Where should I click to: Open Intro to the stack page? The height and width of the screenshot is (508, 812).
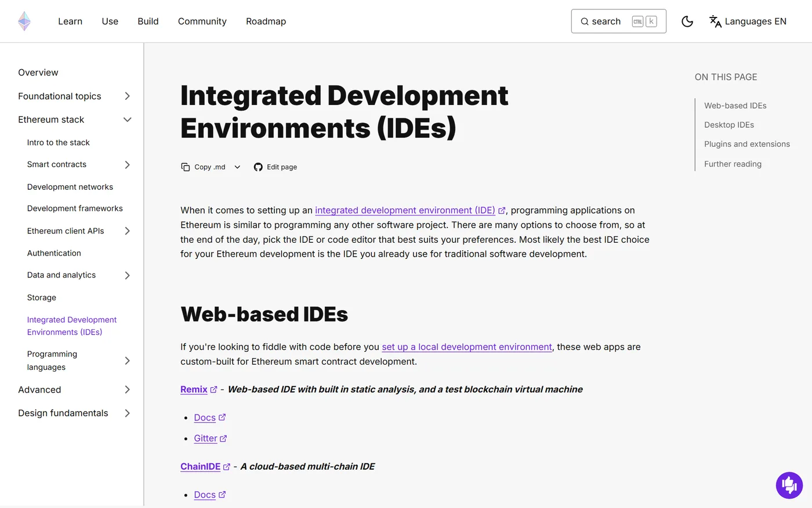coord(59,143)
